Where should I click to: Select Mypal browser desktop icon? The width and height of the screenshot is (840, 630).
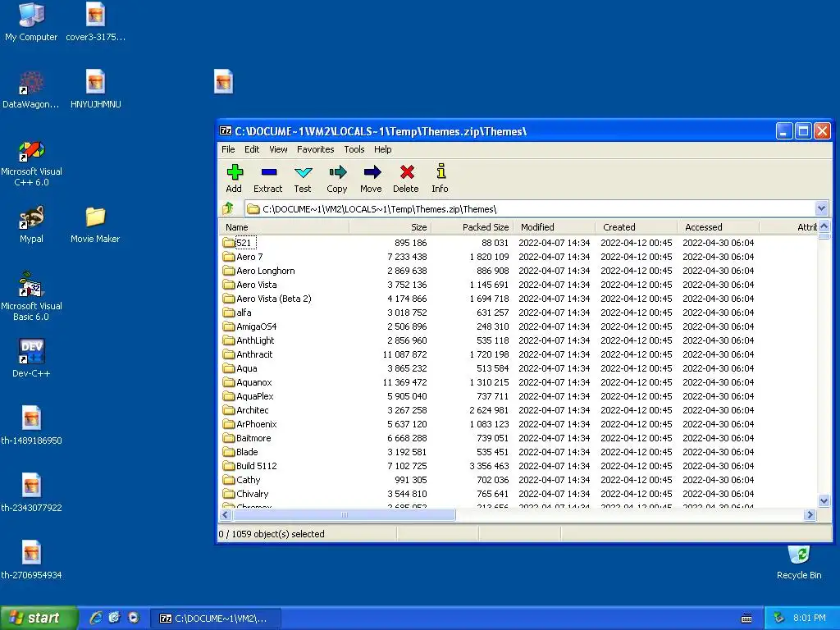click(x=31, y=225)
